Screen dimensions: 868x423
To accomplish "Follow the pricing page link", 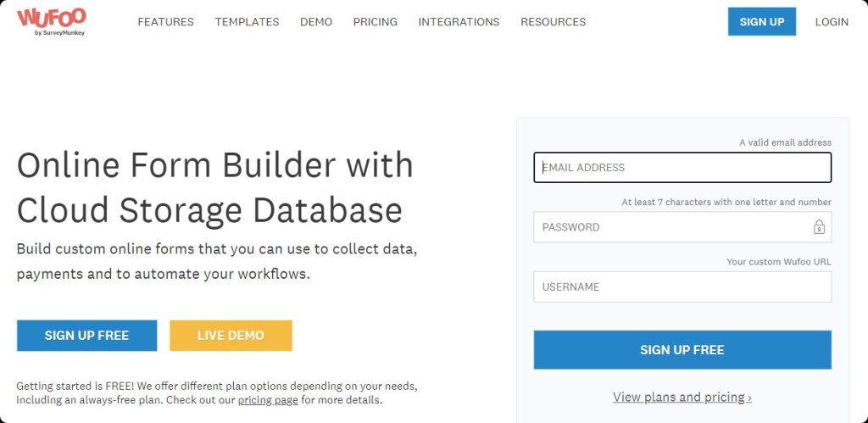I will 268,400.
